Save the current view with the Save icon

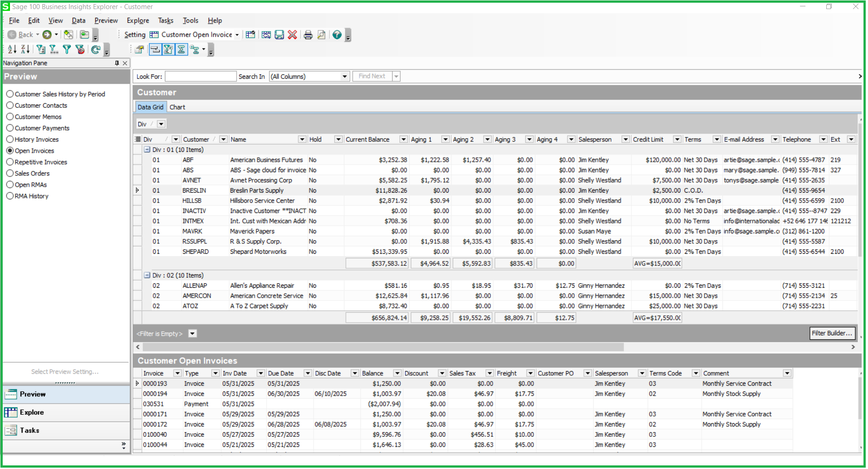[279, 34]
